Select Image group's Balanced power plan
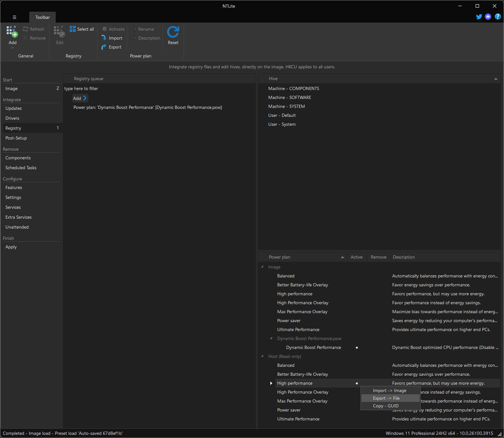 (286, 276)
